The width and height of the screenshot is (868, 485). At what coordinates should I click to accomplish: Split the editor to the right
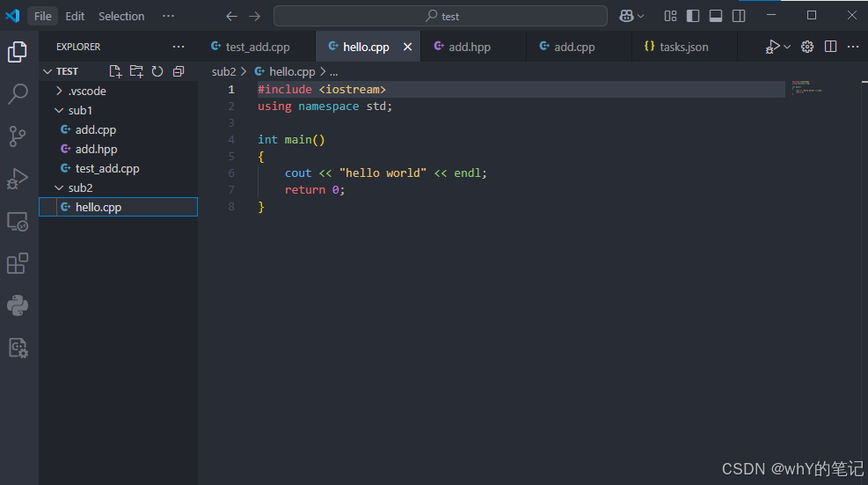point(830,48)
